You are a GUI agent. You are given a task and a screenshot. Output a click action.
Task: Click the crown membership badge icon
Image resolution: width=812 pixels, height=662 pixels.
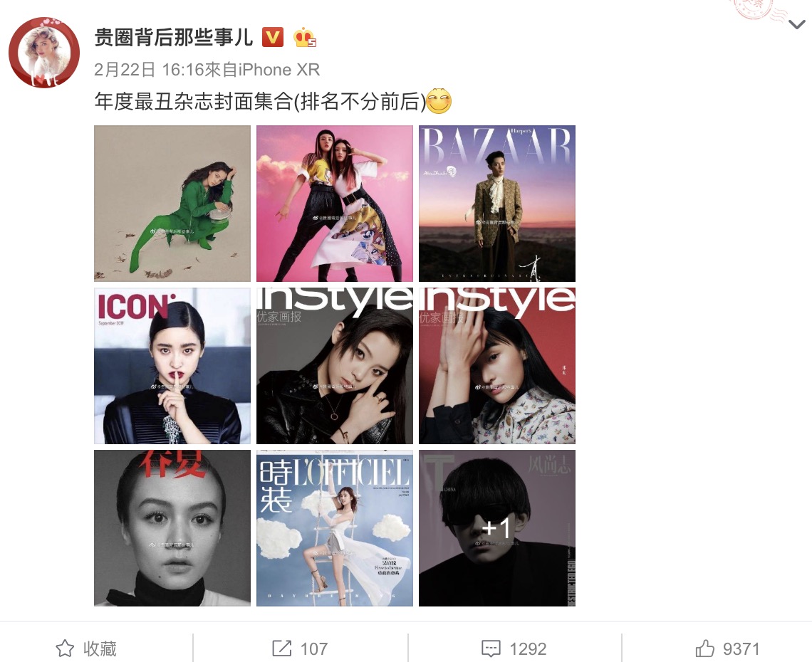coord(305,38)
